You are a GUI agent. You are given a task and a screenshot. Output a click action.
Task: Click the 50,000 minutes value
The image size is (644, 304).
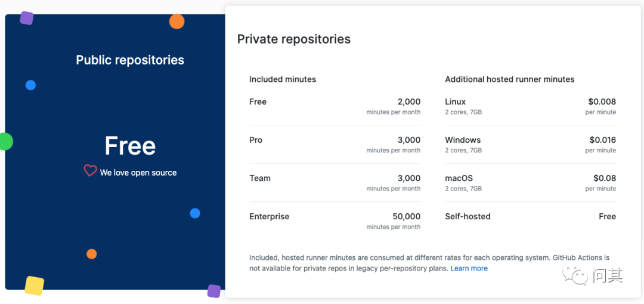tap(407, 216)
